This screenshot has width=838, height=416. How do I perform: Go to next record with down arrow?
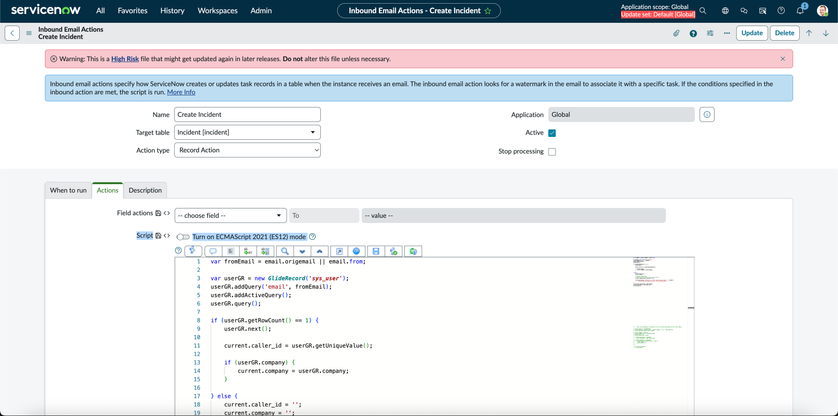click(826, 33)
